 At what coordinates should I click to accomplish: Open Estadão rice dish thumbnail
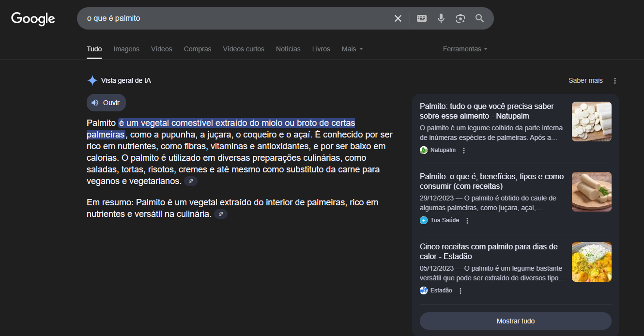pos(592,262)
